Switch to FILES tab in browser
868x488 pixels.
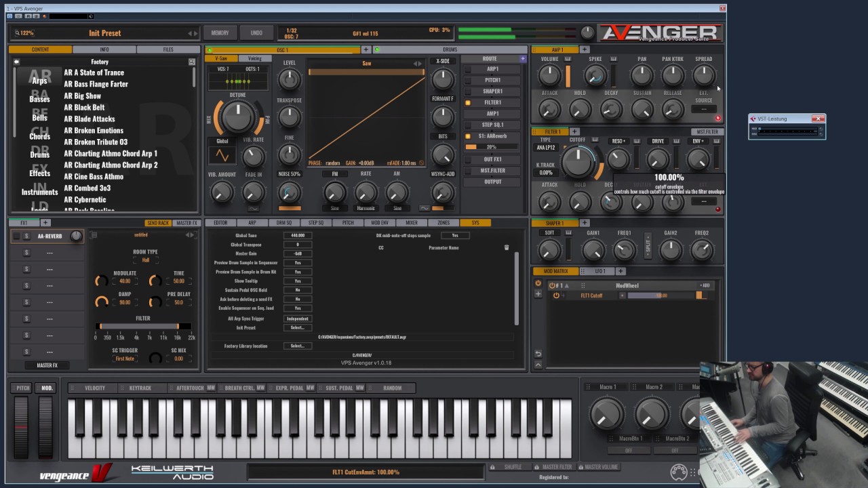(x=168, y=49)
